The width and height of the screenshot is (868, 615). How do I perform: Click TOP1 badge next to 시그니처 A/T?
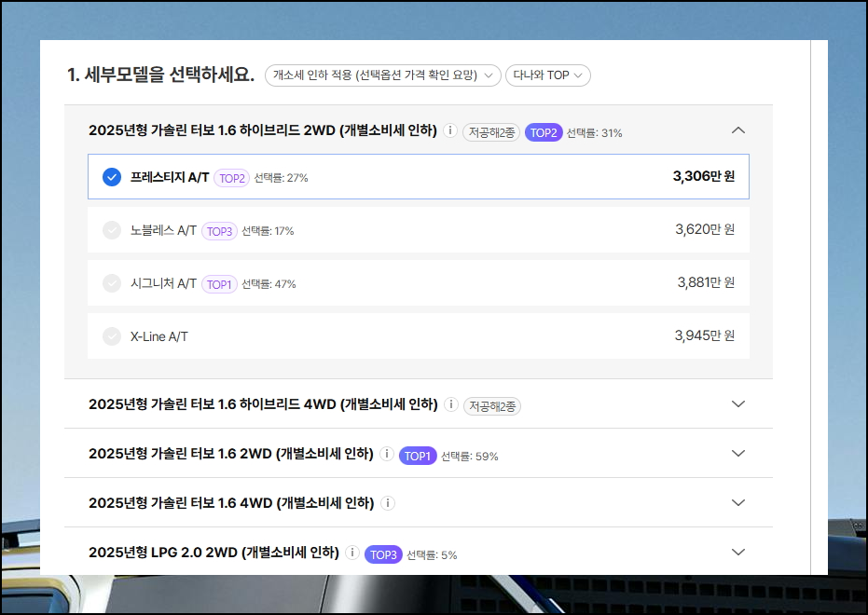219,284
